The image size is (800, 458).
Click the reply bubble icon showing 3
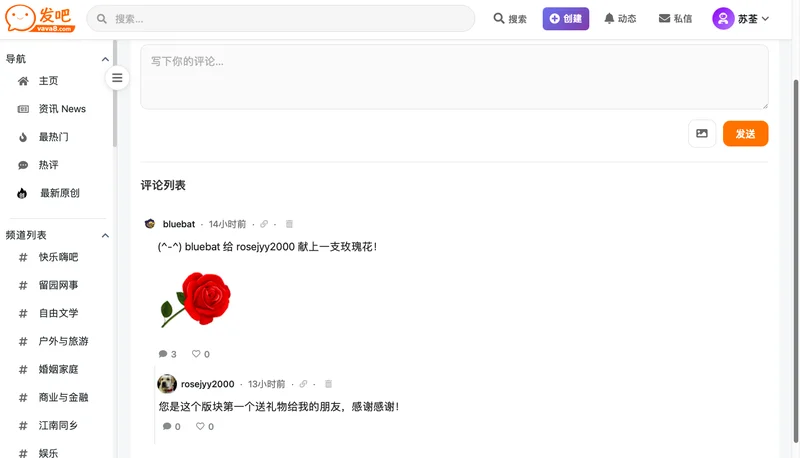(164, 354)
